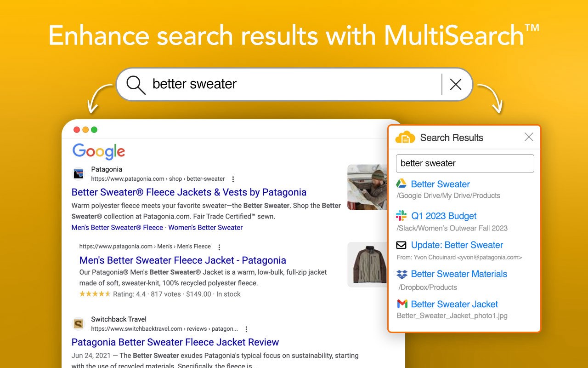The image size is (588, 368).
Task: Click the Women's Better Sweater sitelink
Action: [x=205, y=228]
